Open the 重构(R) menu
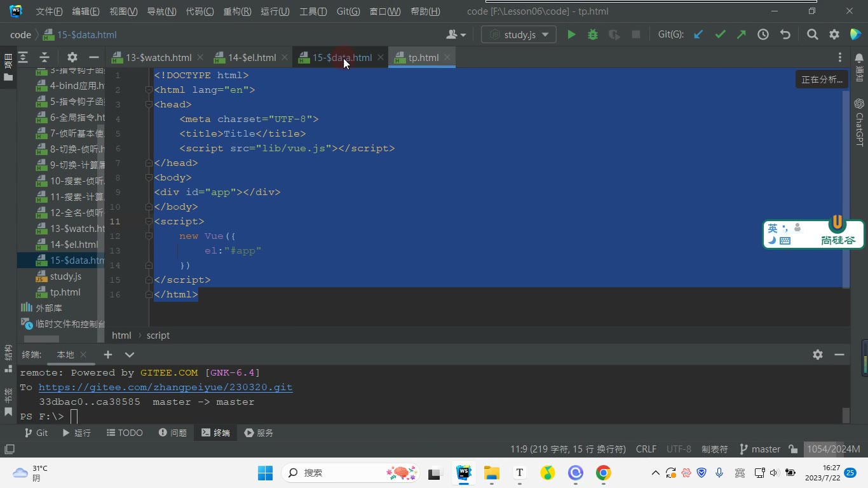Screen dimensions: 868x488 [237, 11]
